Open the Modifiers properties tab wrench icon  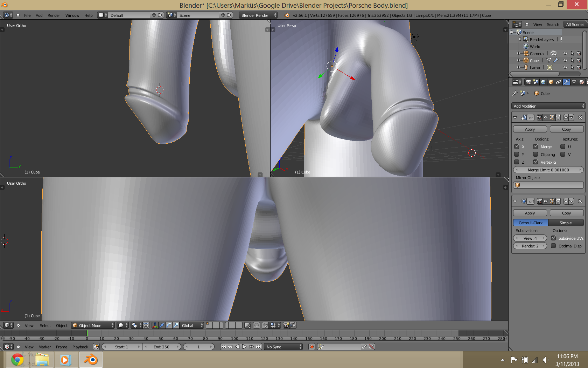566,82
